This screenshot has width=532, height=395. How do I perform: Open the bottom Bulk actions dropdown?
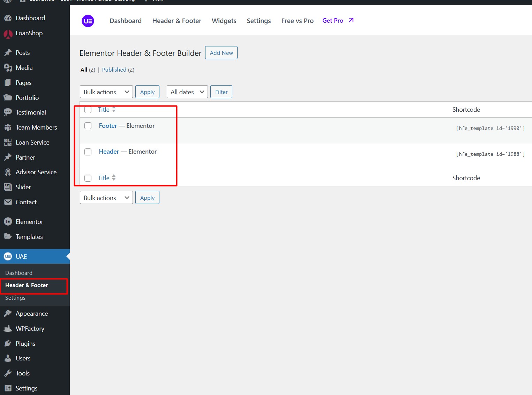106,198
